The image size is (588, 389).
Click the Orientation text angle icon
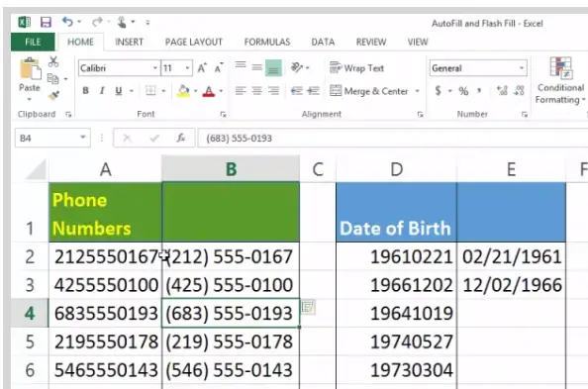click(x=297, y=67)
